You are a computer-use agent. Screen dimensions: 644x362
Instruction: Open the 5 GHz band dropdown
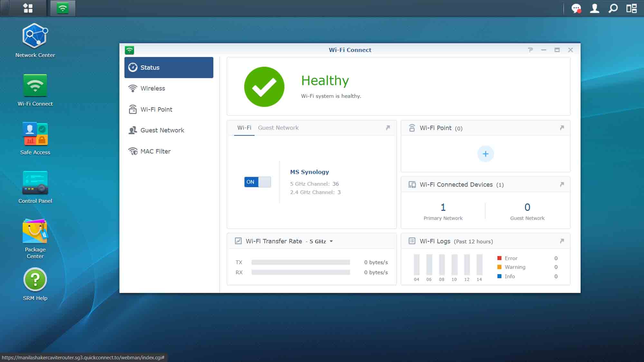(x=321, y=241)
